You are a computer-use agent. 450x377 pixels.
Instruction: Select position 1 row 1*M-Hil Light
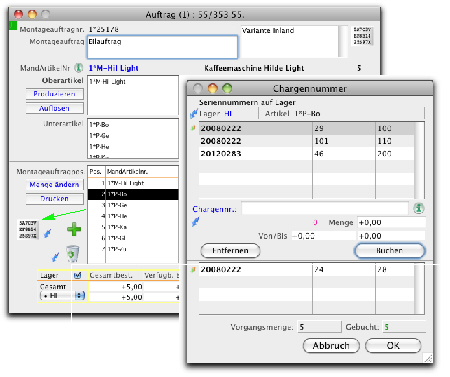point(133,183)
